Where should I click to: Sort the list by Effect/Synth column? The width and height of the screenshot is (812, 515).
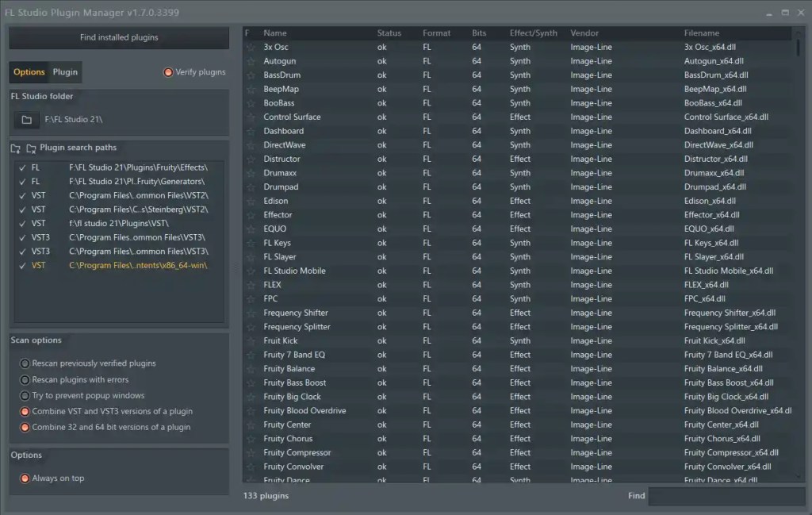(534, 33)
